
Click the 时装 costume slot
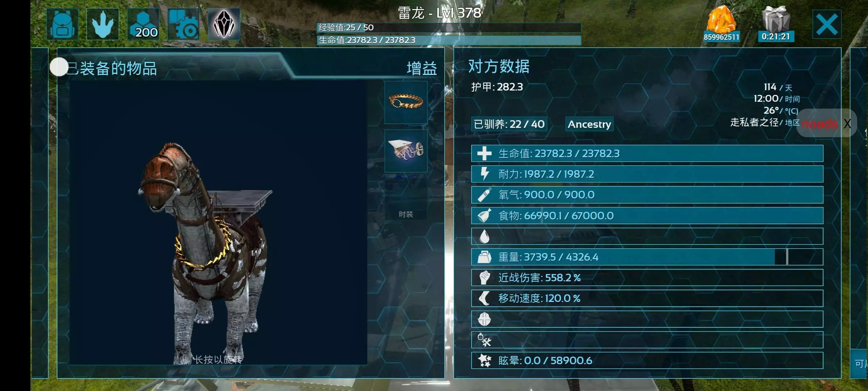tap(406, 214)
